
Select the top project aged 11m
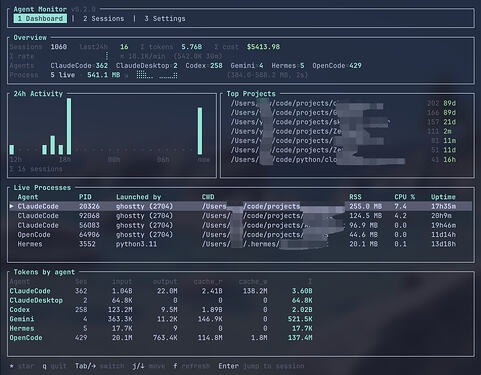tap(343, 141)
